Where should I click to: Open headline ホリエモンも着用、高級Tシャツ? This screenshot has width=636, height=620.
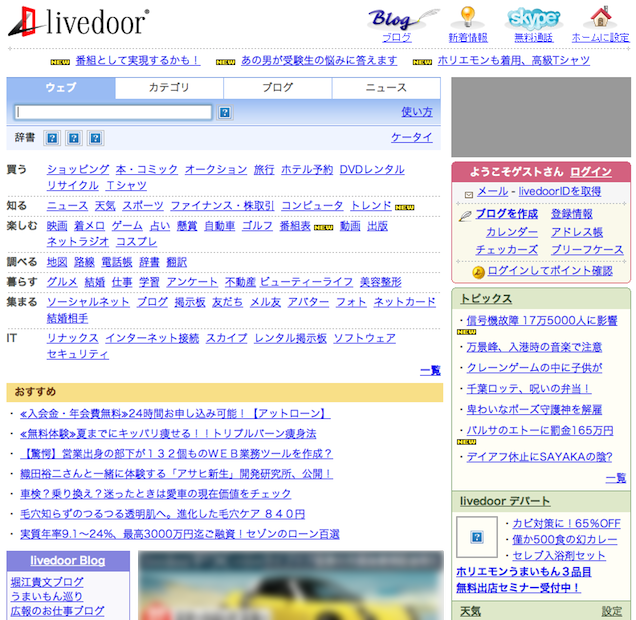click(514, 60)
